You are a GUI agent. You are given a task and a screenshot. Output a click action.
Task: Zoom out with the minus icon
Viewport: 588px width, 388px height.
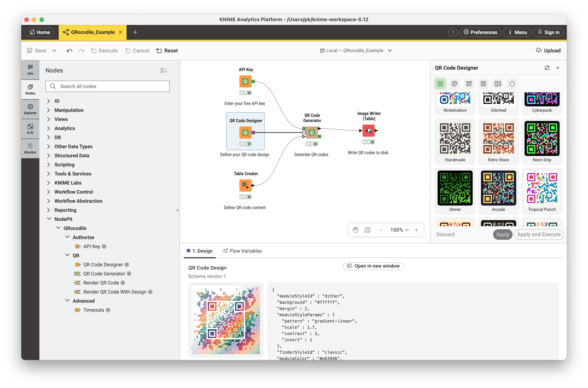tap(381, 230)
